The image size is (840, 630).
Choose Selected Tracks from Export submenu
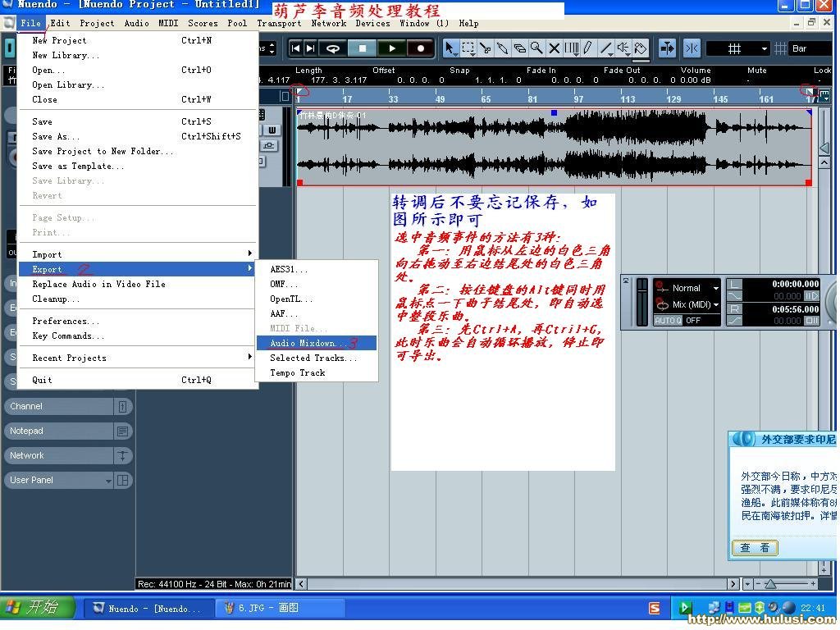click(x=316, y=358)
